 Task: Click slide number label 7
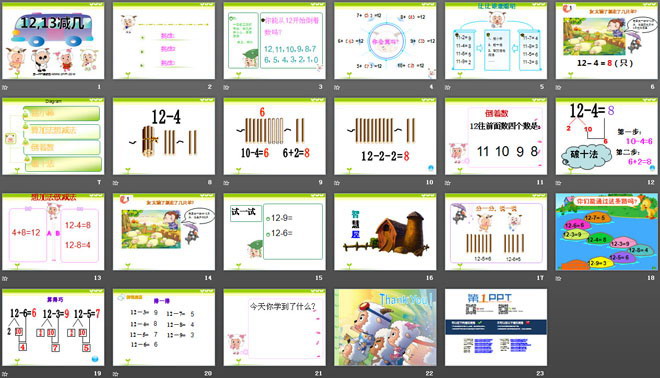click(x=99, y=182)
